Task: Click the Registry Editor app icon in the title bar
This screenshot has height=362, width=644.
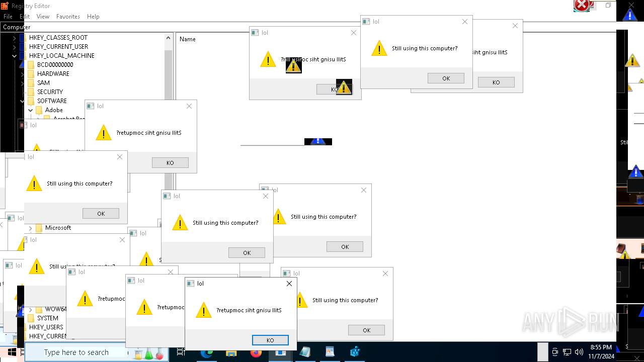Action: [5, 6]
